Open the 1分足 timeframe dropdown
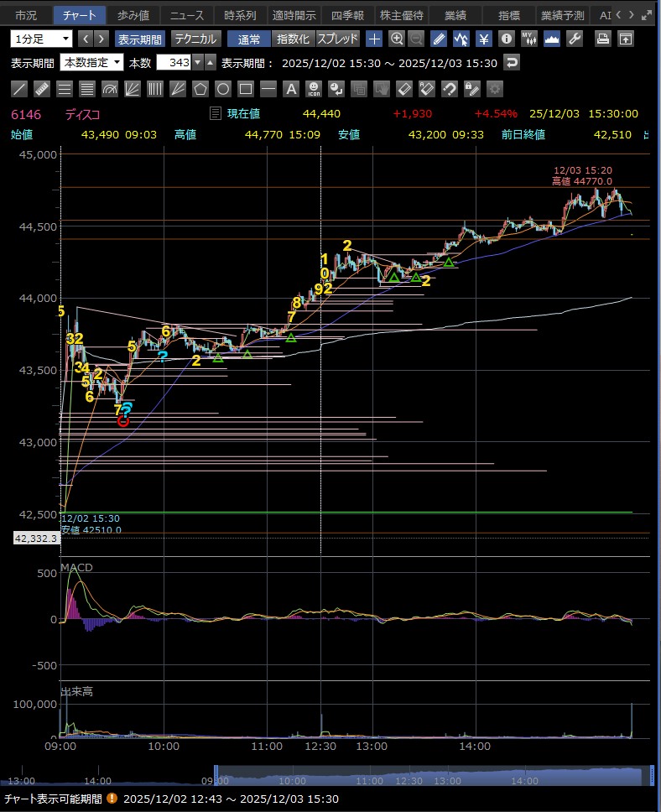 point(42,39)
